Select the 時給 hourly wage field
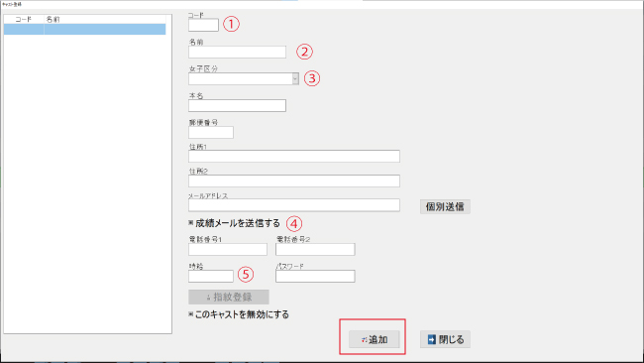 pyautogui.click(x=211, y=277)
